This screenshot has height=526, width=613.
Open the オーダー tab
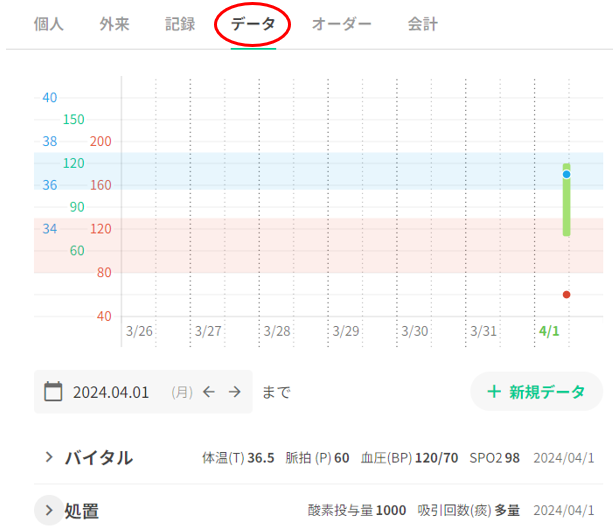(341, 24)
